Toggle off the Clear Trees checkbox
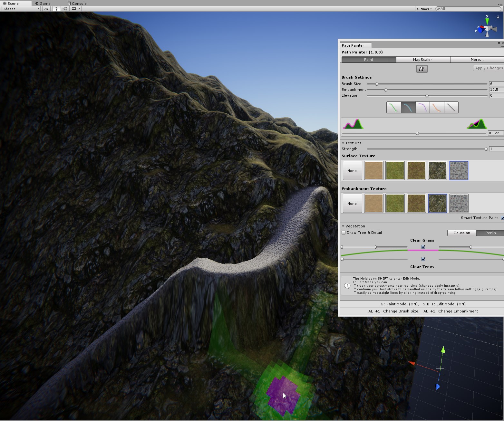 point(422,259)
